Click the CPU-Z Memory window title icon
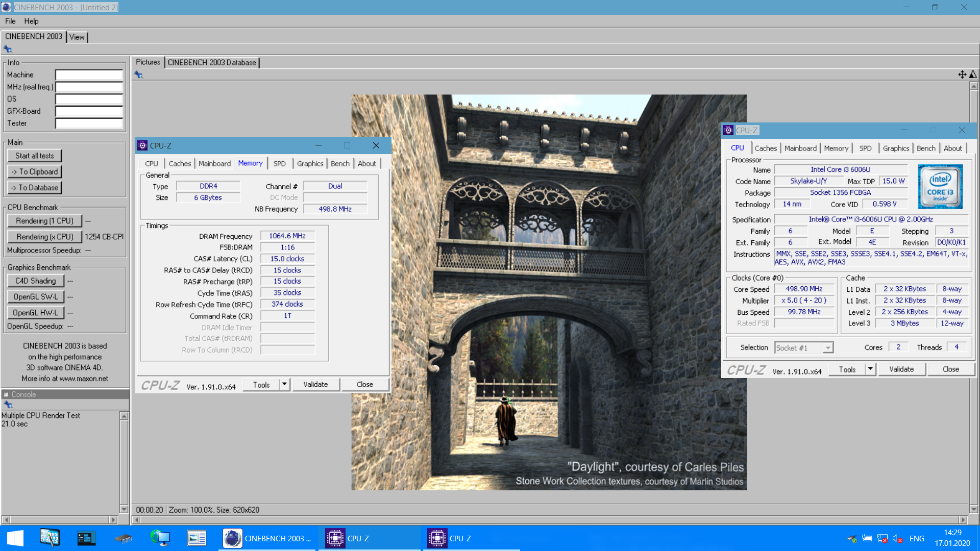The height and width of the screenshot is (551, 980). (142, 145)
